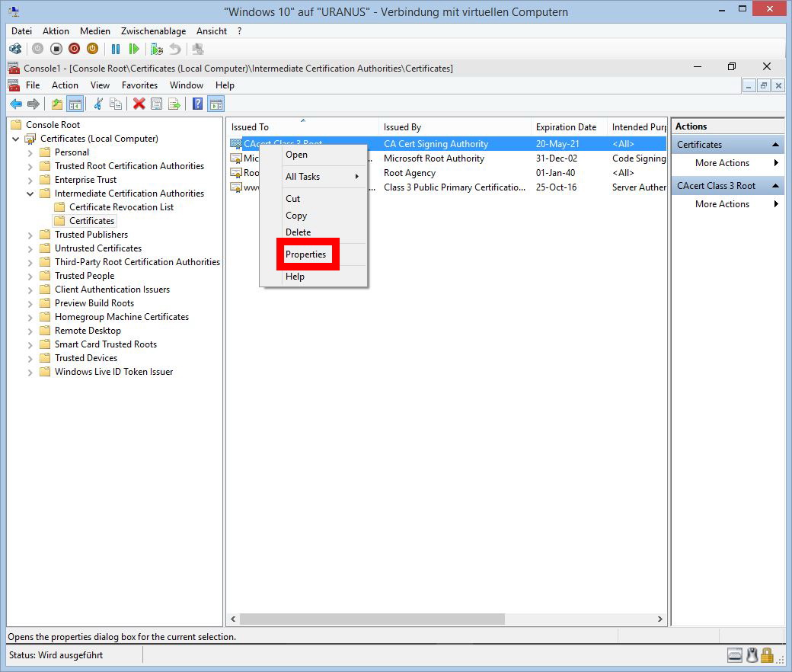
Task: Click the blue Back arrow in MMC toolbar
Action: tap(15, 104)
